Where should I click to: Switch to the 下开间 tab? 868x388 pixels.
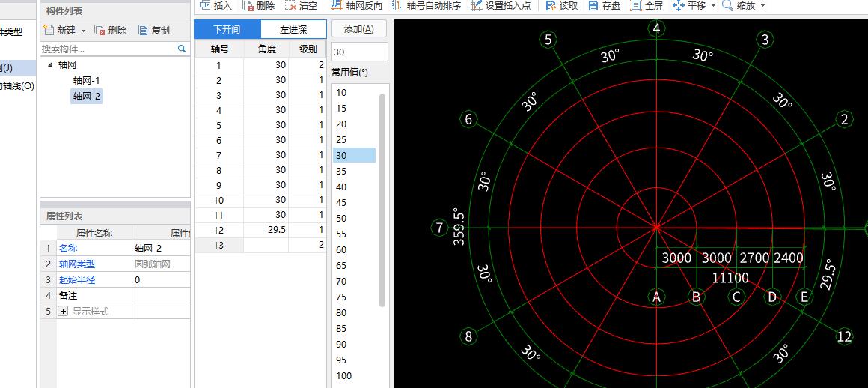(x=227, y=29)
